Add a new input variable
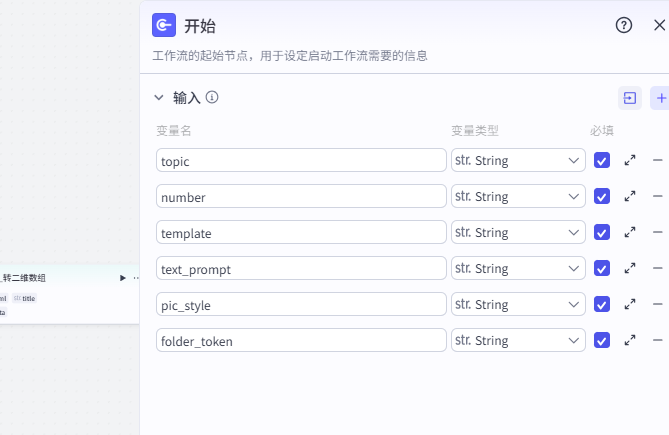This screenshot has height=435, width=669. pos(660,98)
